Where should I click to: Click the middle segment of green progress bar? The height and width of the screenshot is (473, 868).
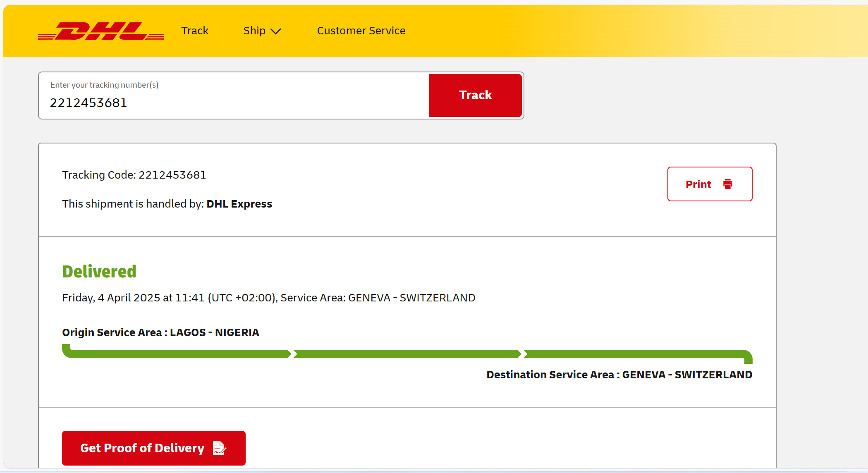tap(407, 354)
